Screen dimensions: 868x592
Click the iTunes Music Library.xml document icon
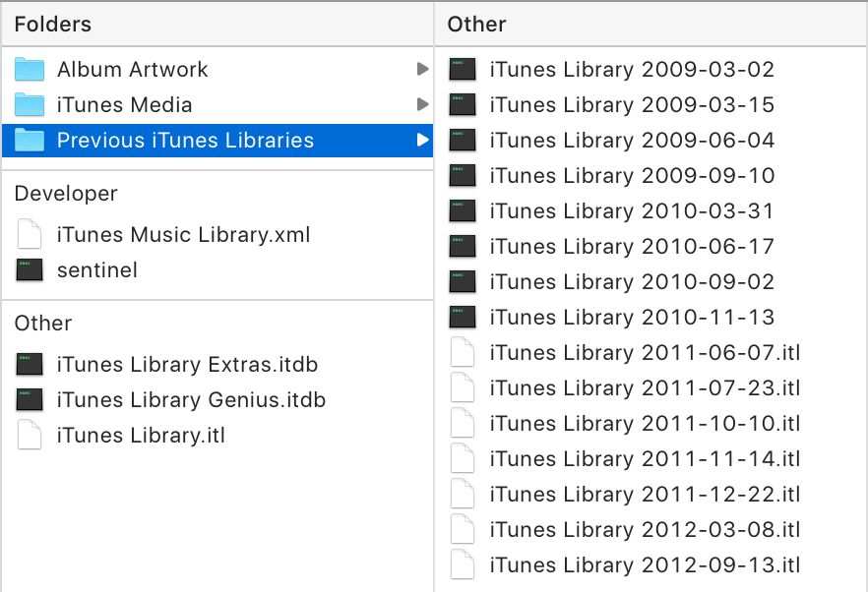pyautogui.click(x=30, y=235)
